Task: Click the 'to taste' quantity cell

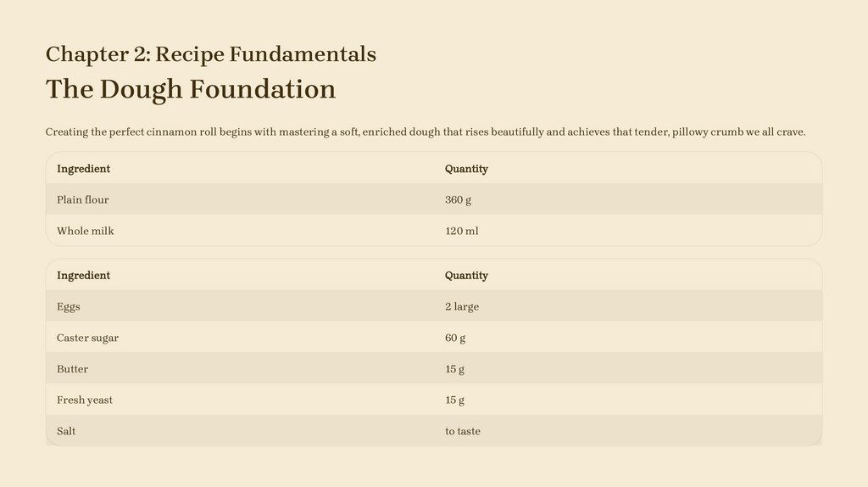Action: (x=463, y=431)
